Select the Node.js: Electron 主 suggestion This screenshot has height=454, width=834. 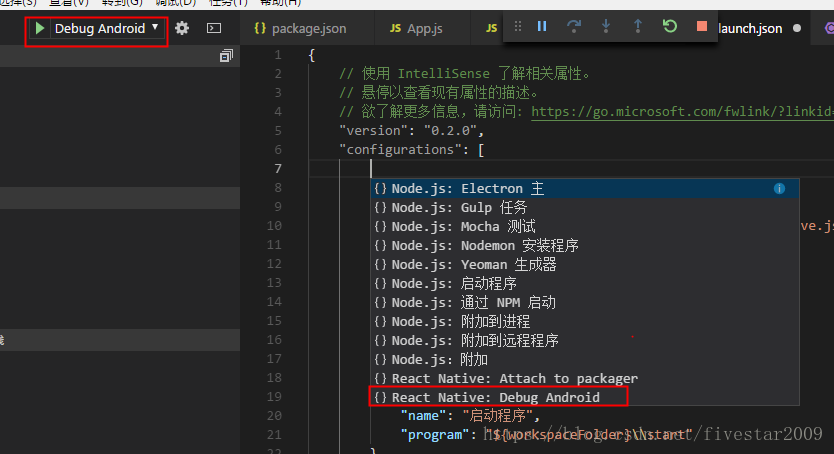pyautogui.click(x=585, y=189)
